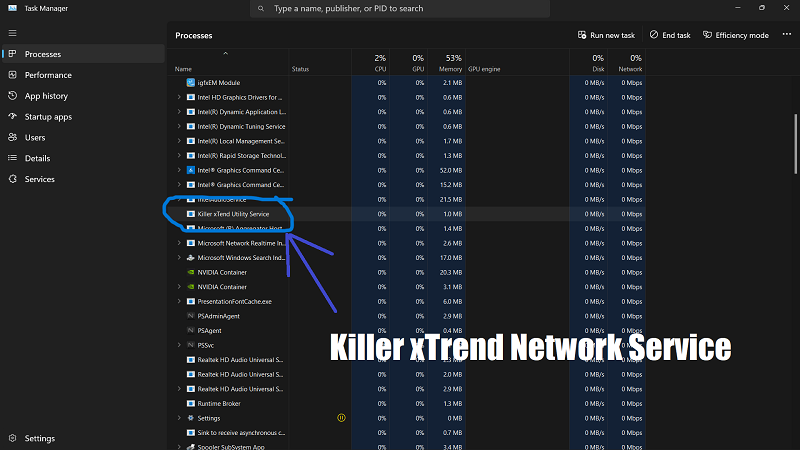
Task: Expand Microsoft Network Realtime Inspection
Action: [x=179, y=243]
